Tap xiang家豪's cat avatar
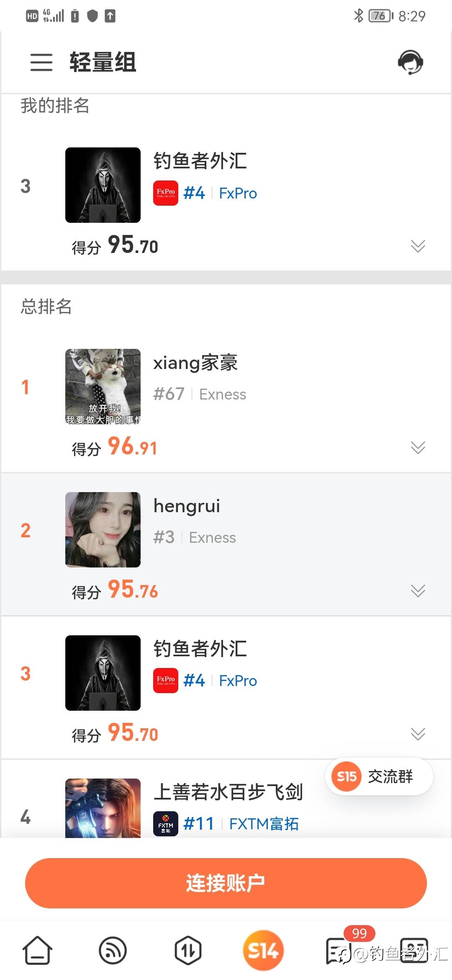Image resolution: width=452 pixels, height=980 pixels. click(x=103, y=387)
